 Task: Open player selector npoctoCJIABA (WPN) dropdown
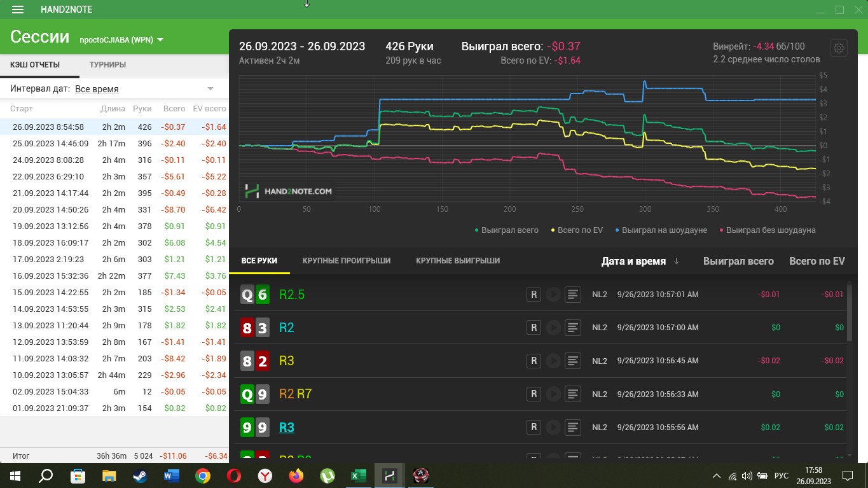(x=121, y=39)
